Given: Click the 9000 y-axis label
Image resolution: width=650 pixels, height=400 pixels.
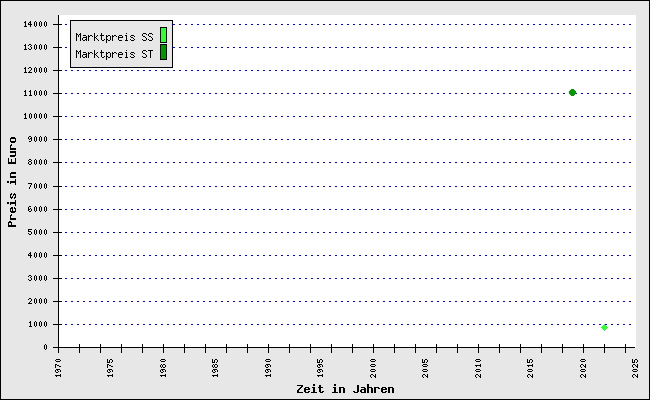Looking at the screenshot, I should (x=38, y=139).
